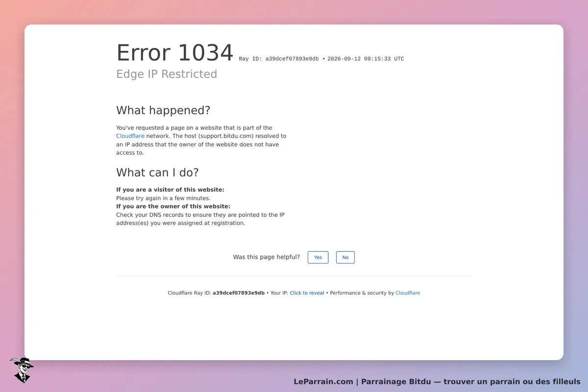
Task: Click the Edge IP Restricted subtitle
Action: point(167,74)
